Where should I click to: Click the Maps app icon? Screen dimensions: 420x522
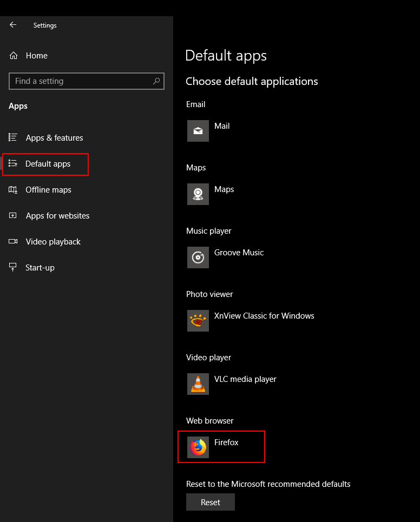(198, 194)
